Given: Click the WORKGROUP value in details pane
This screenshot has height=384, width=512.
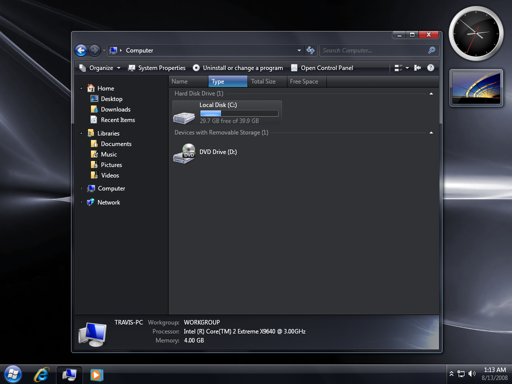Looking at the screenshot, I should (x=202, y=323).
